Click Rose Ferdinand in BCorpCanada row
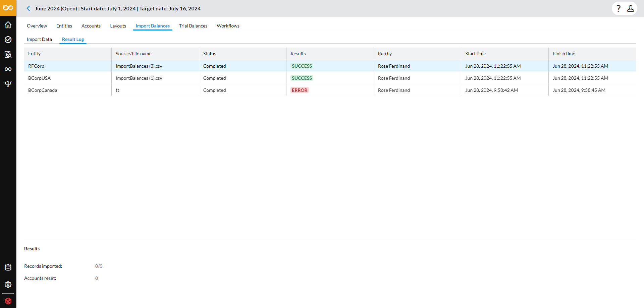Image resolution: width=644 pixels, height=308 pixels. (x=394, y=90)
